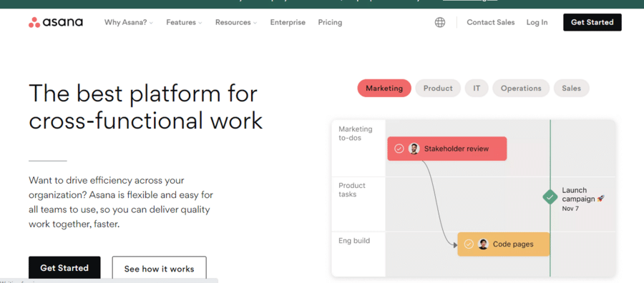Screen dimensions: 644x283
Task: Select the Operations tab
Action: 521,88
